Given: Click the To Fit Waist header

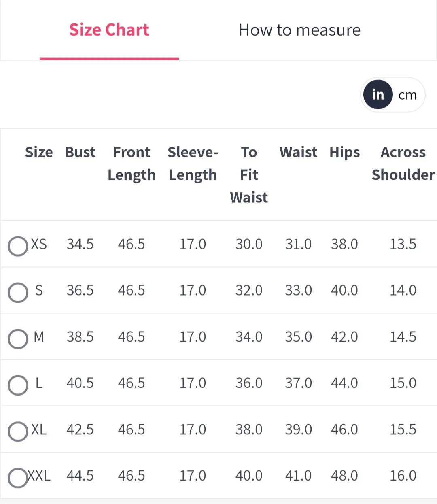Looking at the screenshot, I should click(249, 175).
